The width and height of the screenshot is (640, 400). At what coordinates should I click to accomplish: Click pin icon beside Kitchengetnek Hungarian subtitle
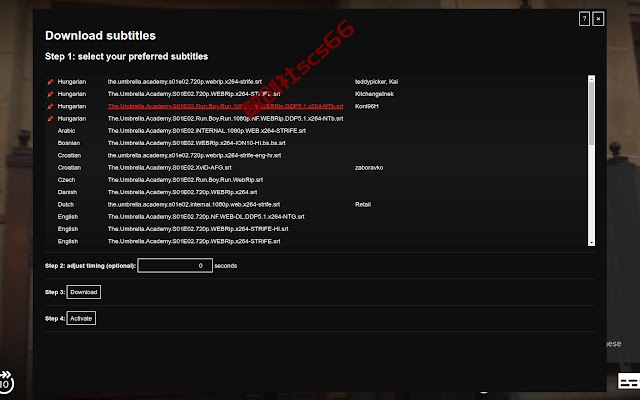[x=50, y=94]
